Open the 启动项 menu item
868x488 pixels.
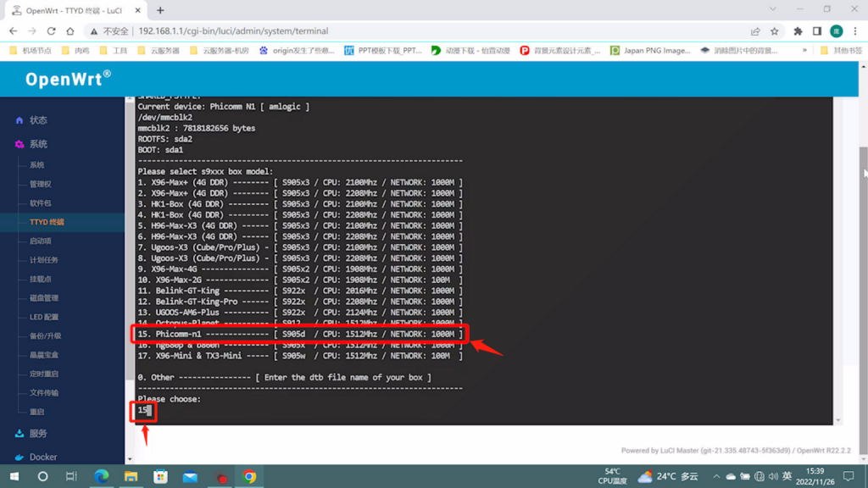(41, 241)
